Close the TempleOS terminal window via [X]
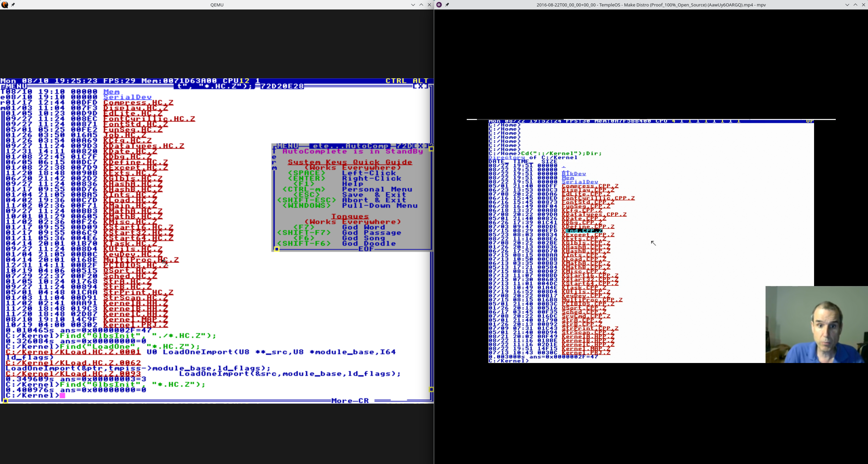The width and height of the screenshot is (868, 464). point(421,86)
